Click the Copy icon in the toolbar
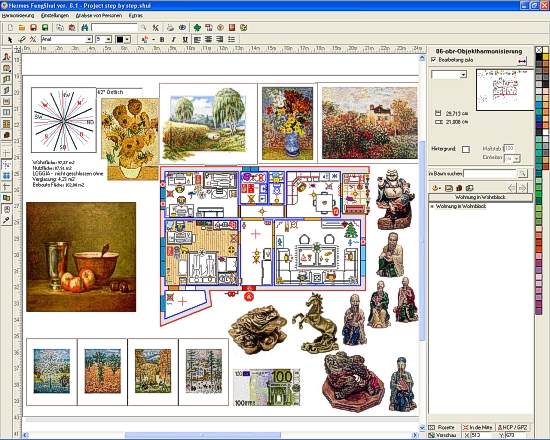The width and height of the screenshot is (550, 440). point(60,28)
